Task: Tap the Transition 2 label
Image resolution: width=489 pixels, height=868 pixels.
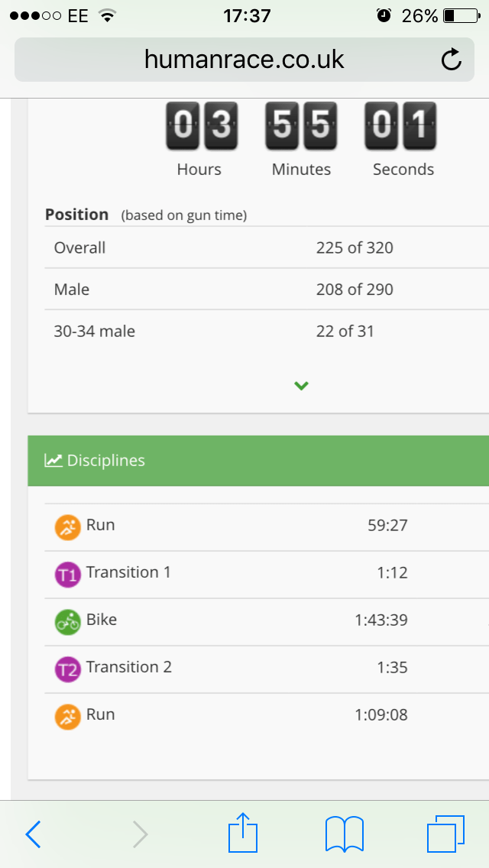Action: tap(128, 667)
